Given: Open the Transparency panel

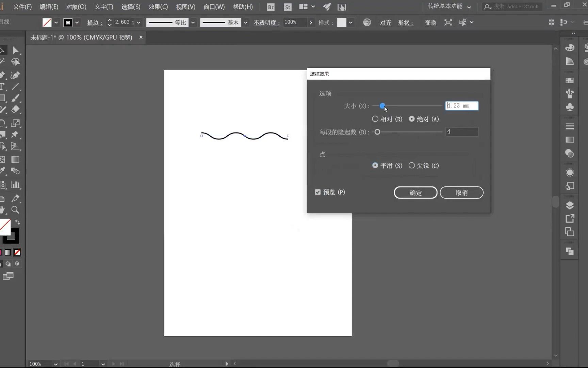Looking at the screenshot, I should (570, 153).
